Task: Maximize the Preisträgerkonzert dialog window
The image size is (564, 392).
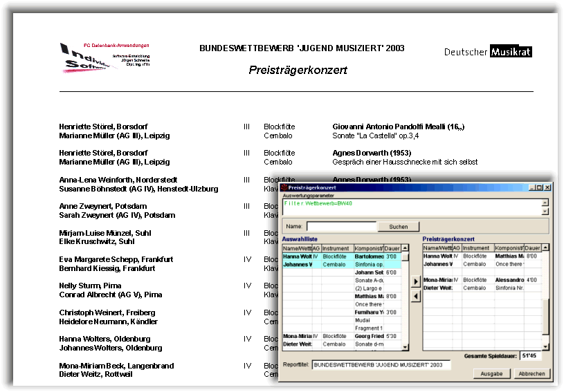Action: (x=539, y=187)
